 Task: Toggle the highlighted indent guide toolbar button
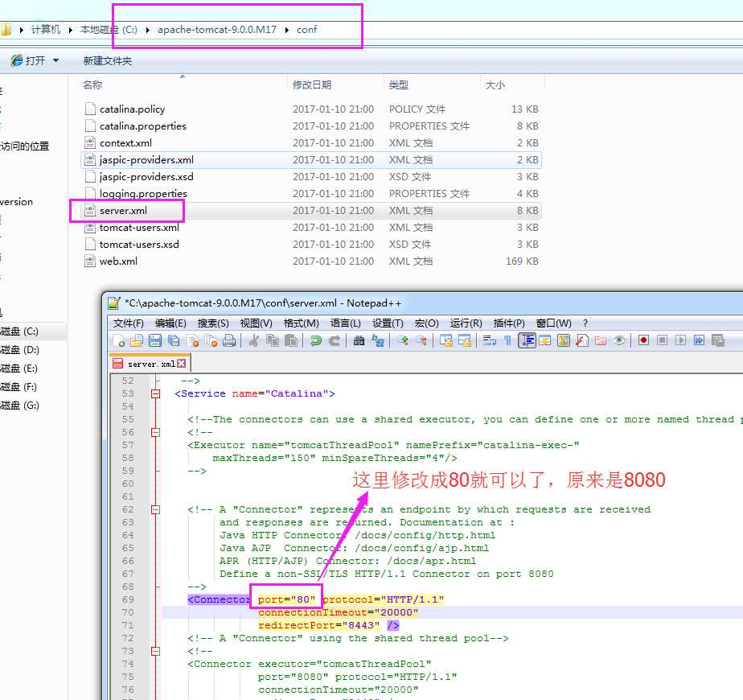pyautogui.click(x=527, y=340)
